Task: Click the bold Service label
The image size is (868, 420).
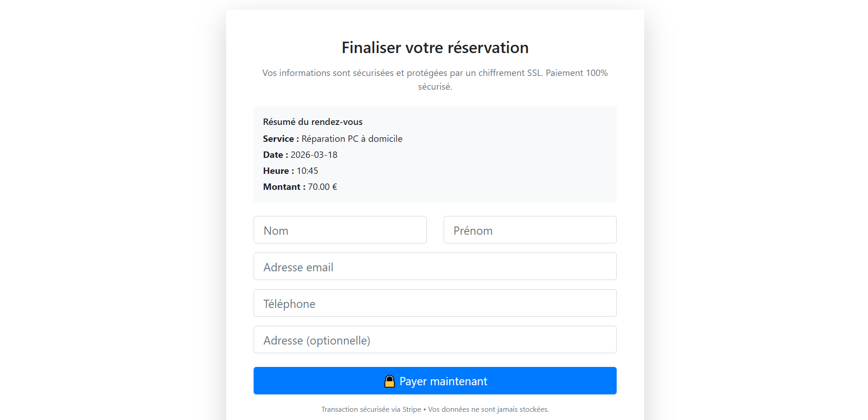Action: tap(281, 139)
